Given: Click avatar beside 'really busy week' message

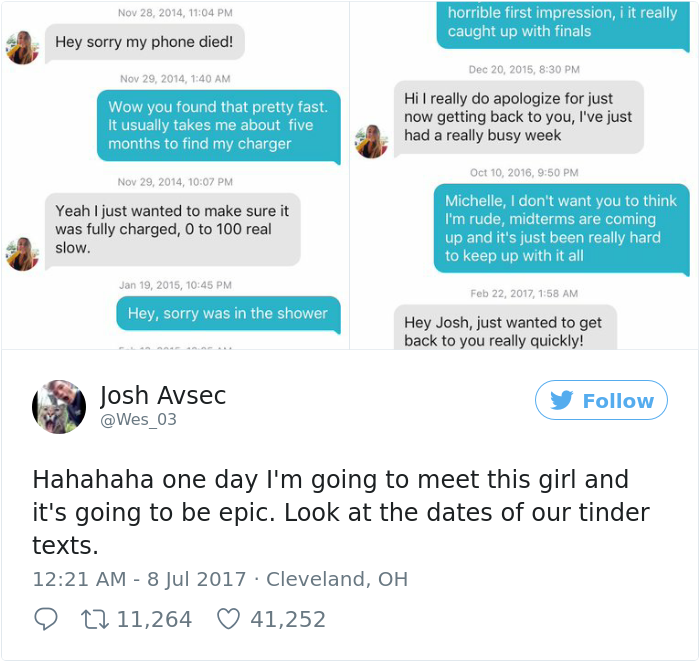Looking at the screenshot, I should tap(372, 141).
